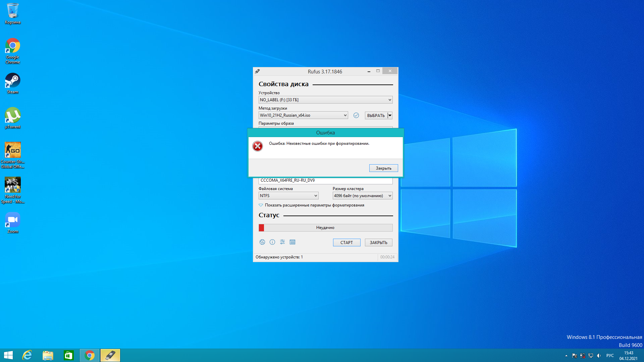Open the Rufus log icon
644x362 pixels.
[x=292, y=242]
